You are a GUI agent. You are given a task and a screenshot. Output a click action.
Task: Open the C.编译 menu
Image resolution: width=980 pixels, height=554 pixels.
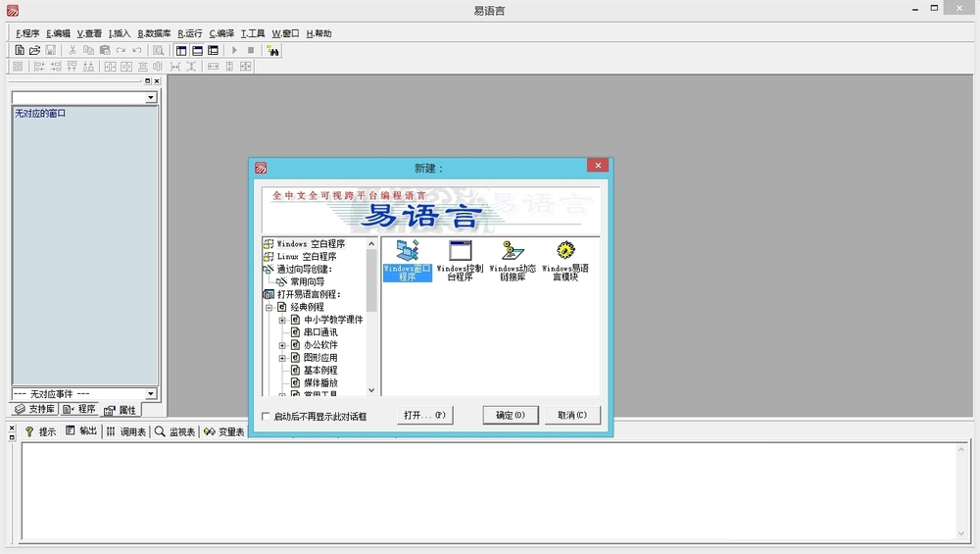pos(221,33)
